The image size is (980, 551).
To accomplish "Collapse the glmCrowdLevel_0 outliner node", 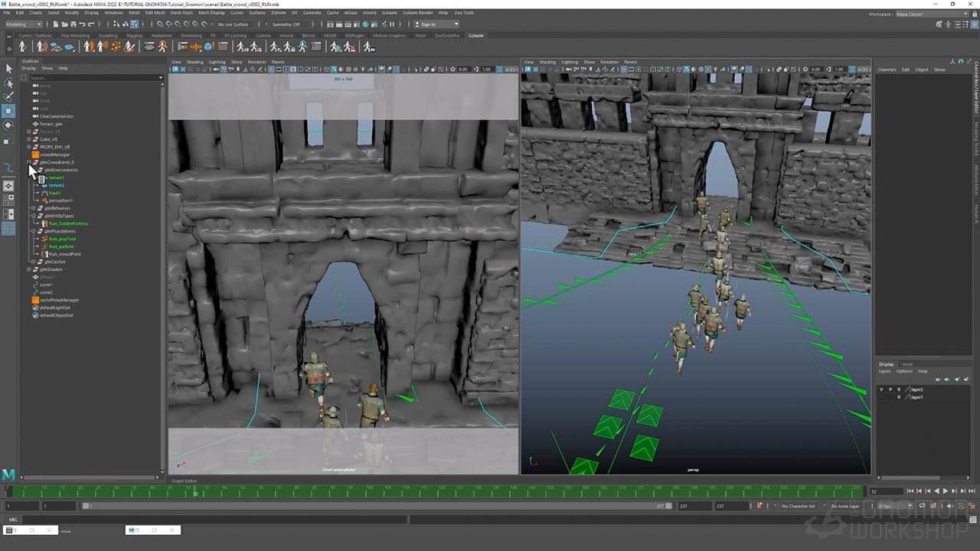I will click(x=29, y=162).
